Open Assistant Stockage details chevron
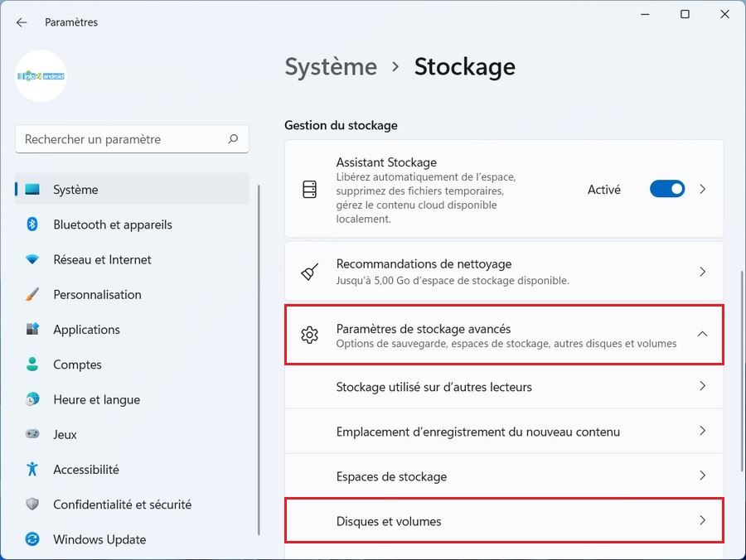 [702, 189]
